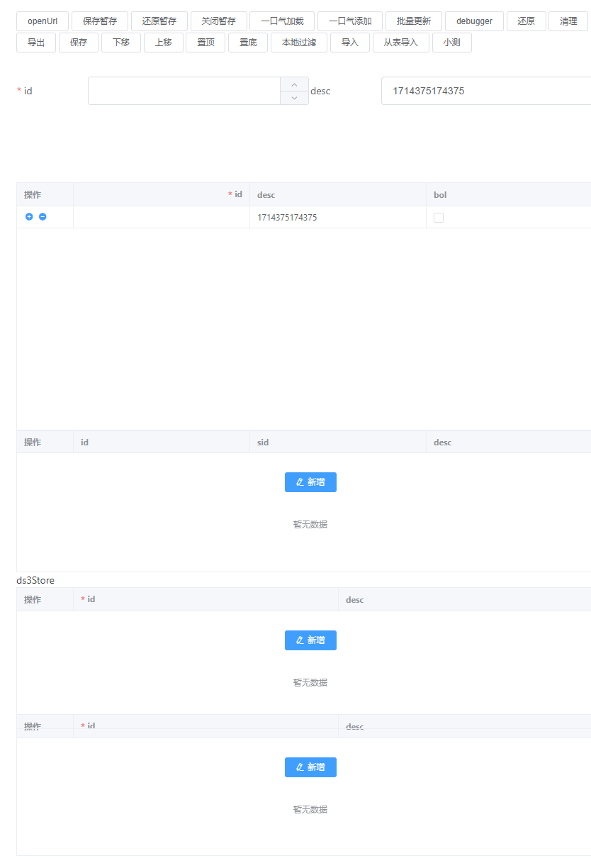Click the blue minus icon in table row
This screenshot has height=868, width=591.
point(43,217)
